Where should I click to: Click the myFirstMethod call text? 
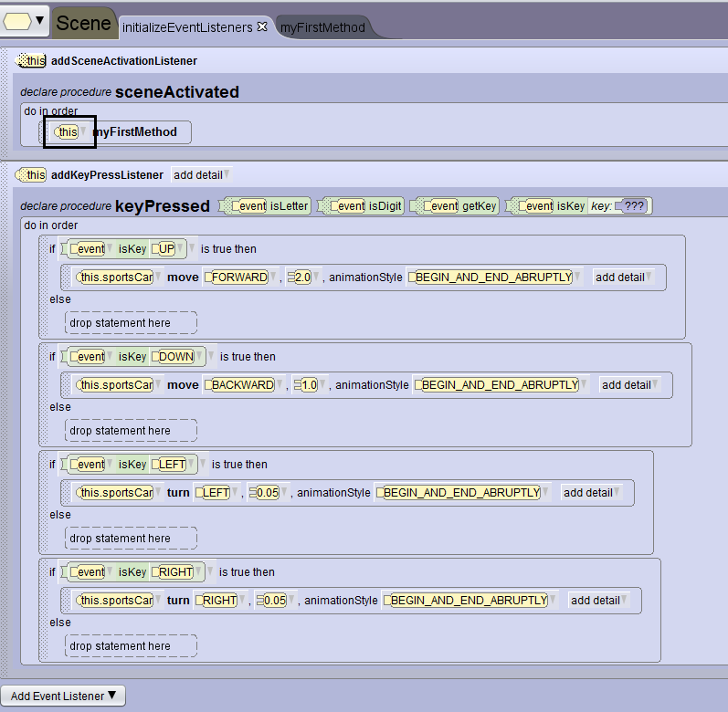[x=135, y=132]
